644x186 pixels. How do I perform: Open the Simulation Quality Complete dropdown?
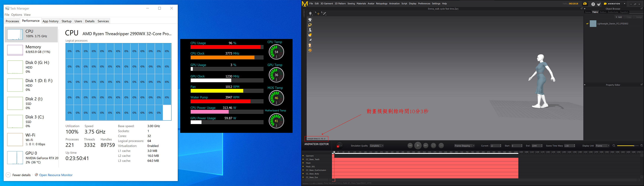click(376, 146)
